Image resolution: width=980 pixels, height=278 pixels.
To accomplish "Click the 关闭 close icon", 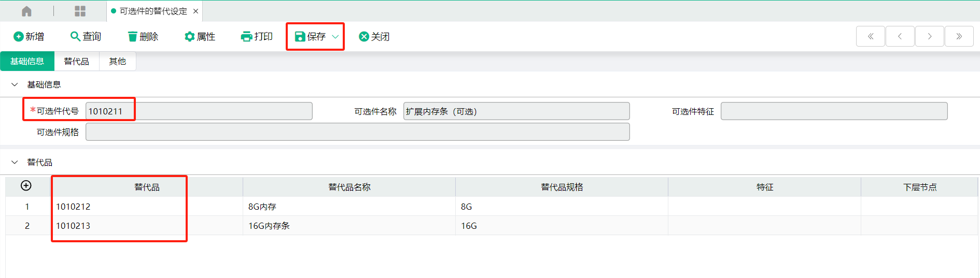I will pyautogui.click(x=364, y=36).
